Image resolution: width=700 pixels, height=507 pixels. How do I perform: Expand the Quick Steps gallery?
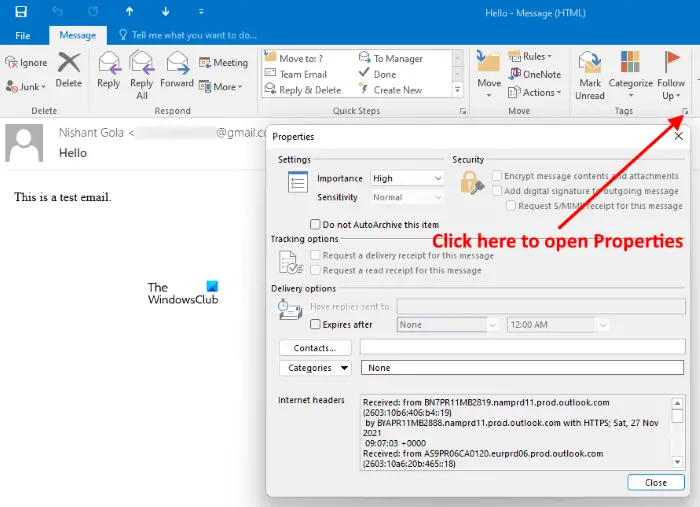pyautogui.click(x=458, y=90)
